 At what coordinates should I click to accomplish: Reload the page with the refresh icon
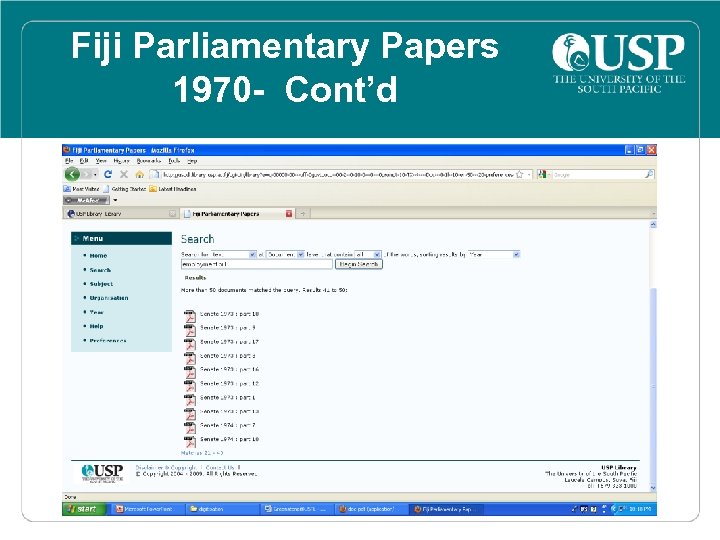click(108, 174)
